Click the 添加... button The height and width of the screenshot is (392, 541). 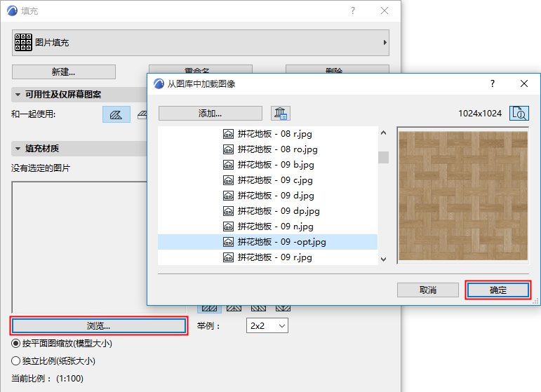tap(210, 113)
